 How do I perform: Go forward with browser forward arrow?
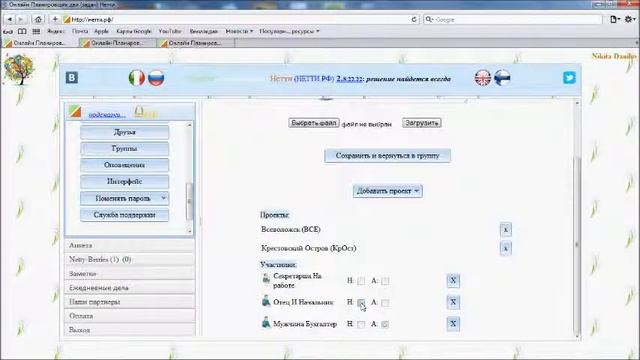tap(20, 19)
